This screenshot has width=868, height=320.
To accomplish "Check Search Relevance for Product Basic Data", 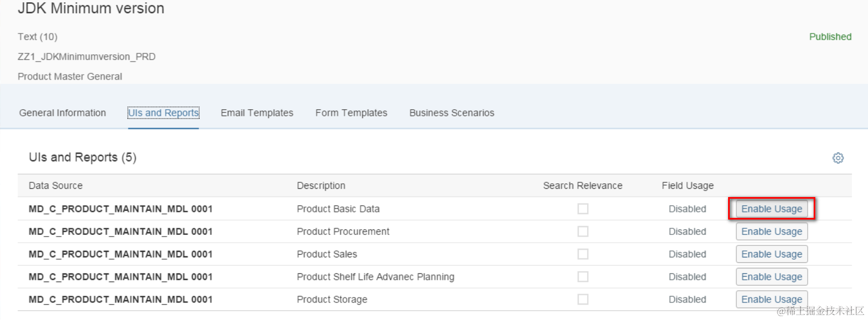I will [x=583, y=209].
